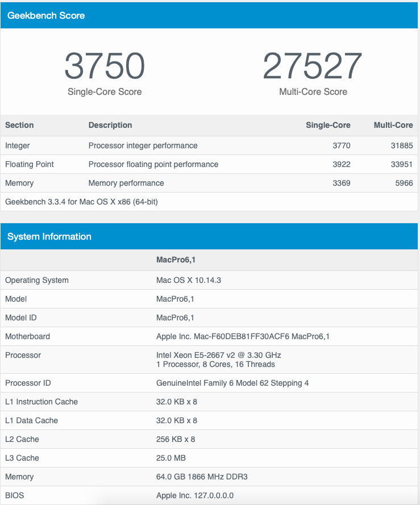Click the Memory label in score table
The image size is (420, 505).
coord(19,183)
